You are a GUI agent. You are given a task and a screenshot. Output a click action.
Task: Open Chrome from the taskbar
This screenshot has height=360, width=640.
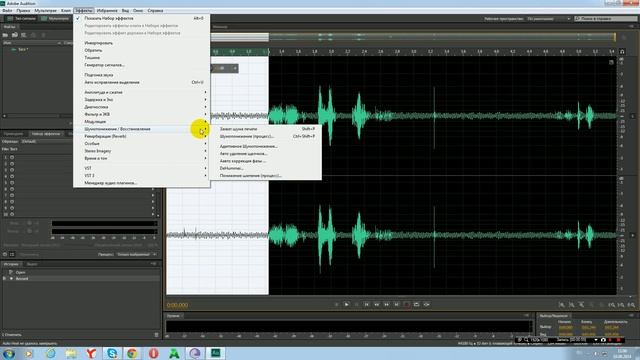tap(132, 353)
